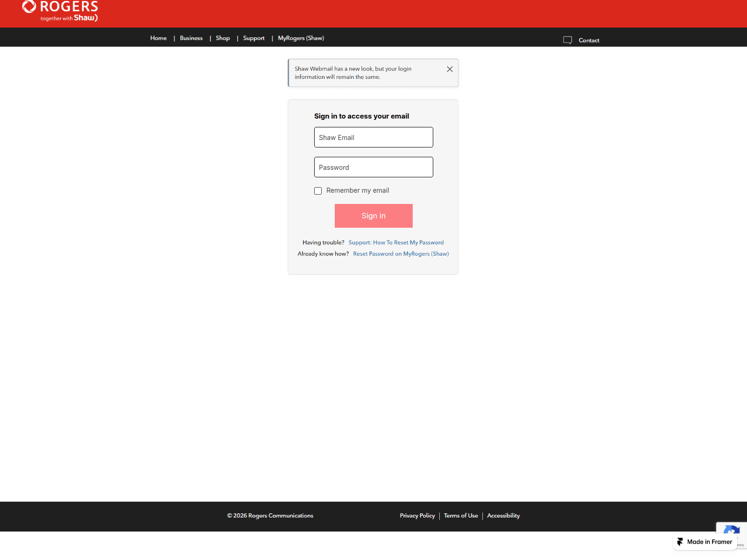Open the Business navigation item
Image resolution: width=747 pixels, height=560 pixels.
click(191, 38)
